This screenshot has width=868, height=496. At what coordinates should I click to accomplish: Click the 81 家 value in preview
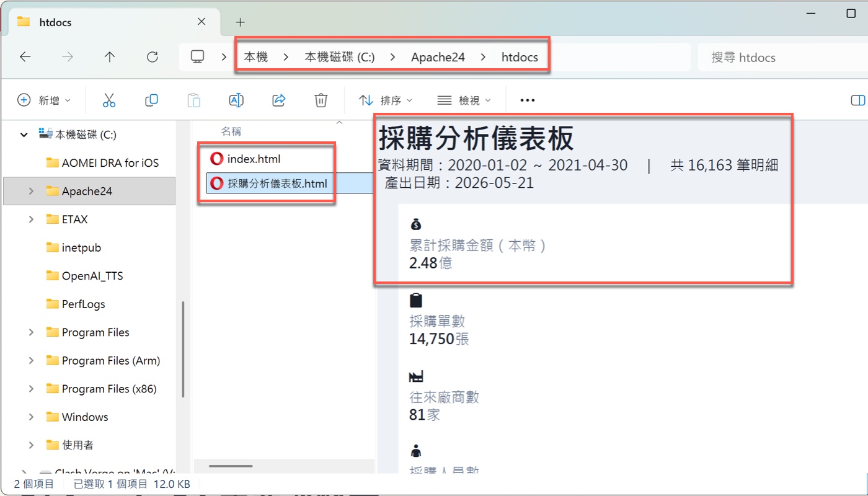[x=425, y=414]
